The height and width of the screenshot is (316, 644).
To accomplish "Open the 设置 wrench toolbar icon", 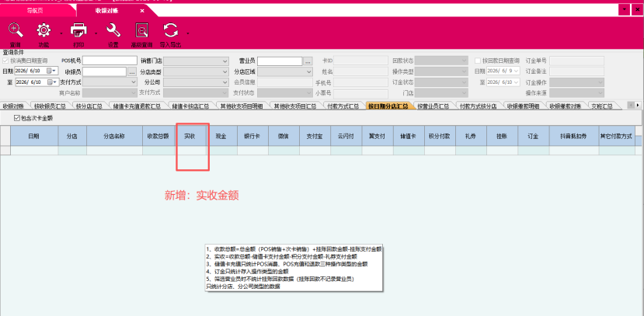I will pos(113,30).
